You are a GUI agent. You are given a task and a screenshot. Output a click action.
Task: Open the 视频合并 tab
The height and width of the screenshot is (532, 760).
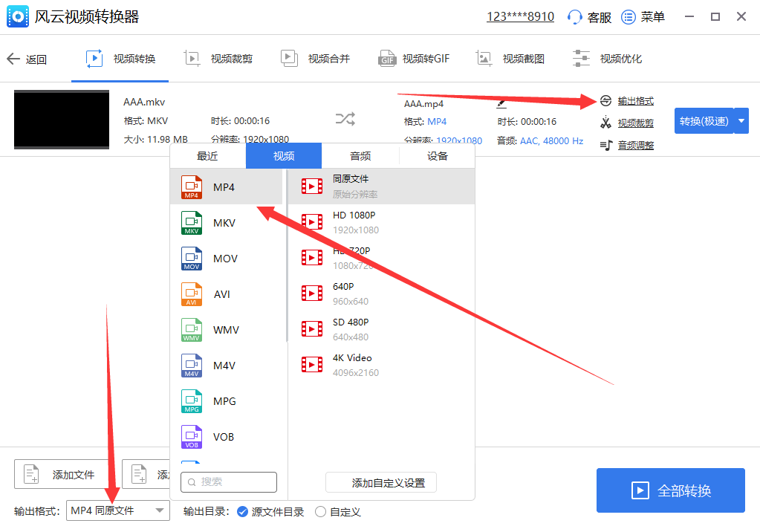pos(316,59)
